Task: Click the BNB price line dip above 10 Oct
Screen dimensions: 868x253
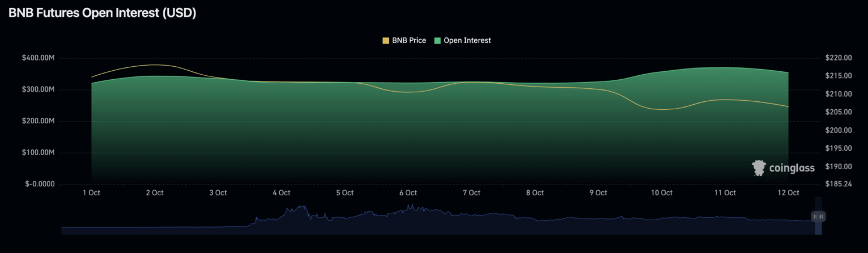Action: 660,109
